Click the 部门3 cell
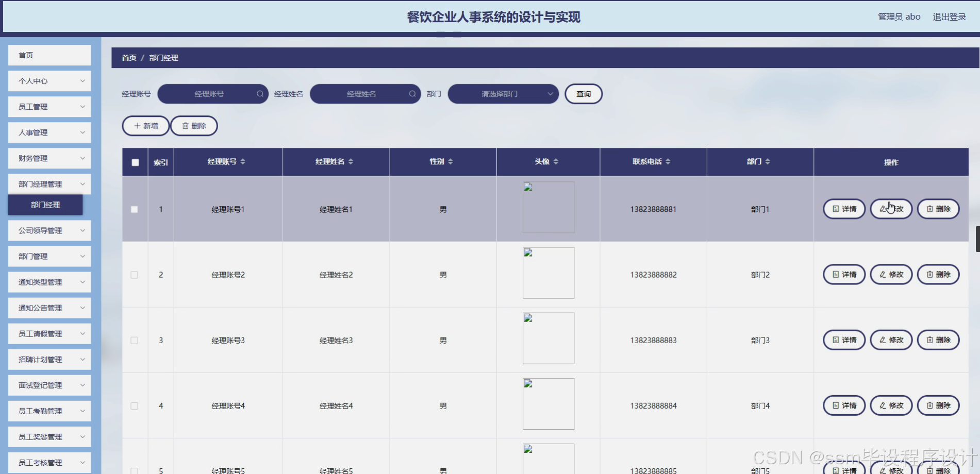Screen dimensions: 980x474 click(x=760, y=340)
